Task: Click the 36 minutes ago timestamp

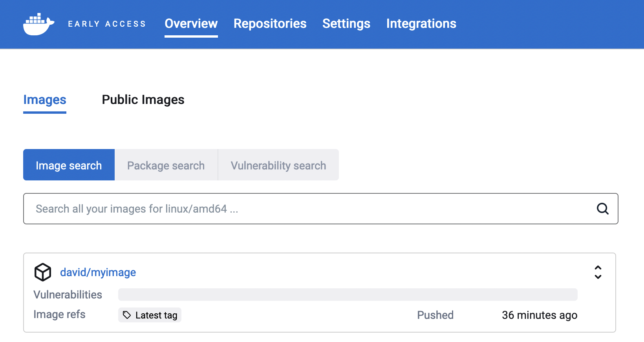Action: pyautogui.click(x=540, y=315)
